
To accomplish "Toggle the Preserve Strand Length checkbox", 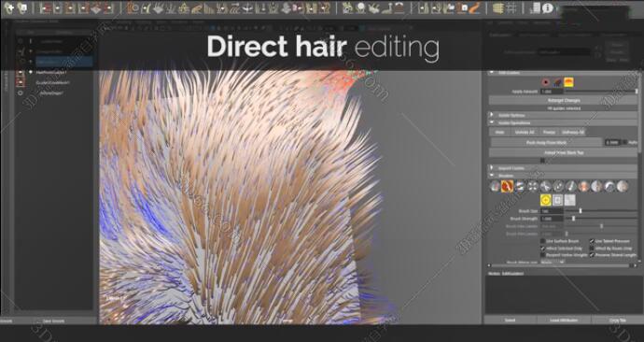I will (x=592, y=255).
